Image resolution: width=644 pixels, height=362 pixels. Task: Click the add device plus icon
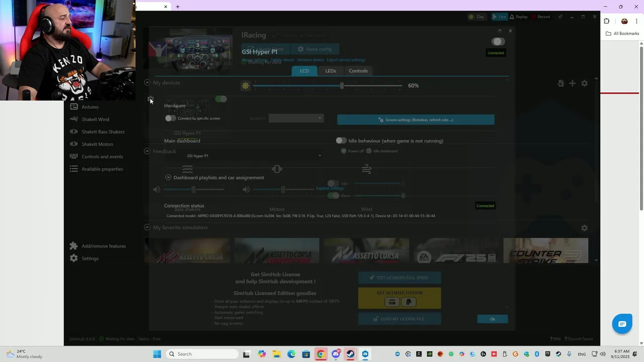coord(572,83)
